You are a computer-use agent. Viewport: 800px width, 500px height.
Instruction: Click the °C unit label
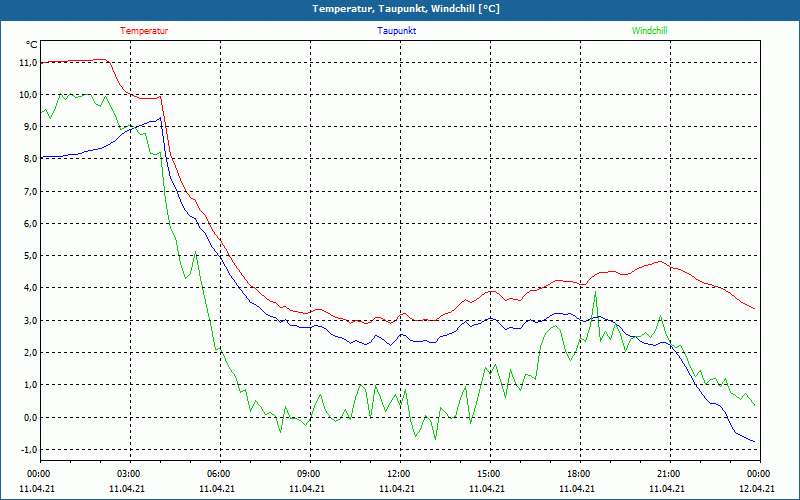[32, 45]
